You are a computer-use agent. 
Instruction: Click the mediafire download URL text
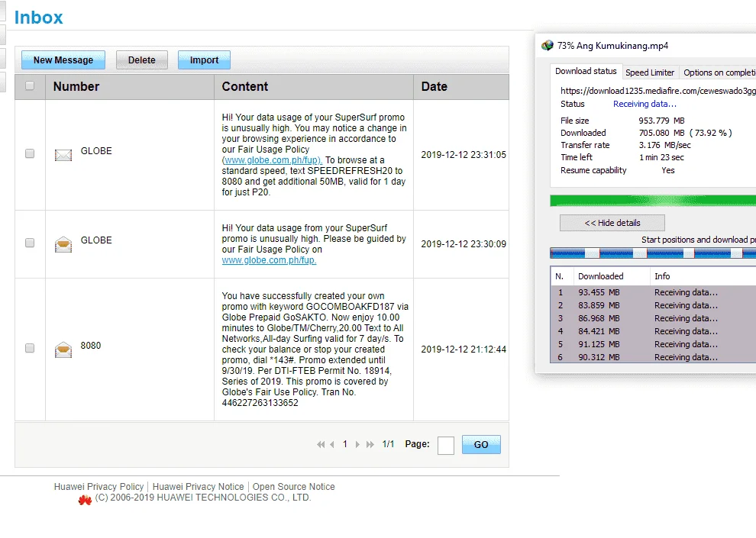coord(657,91)
